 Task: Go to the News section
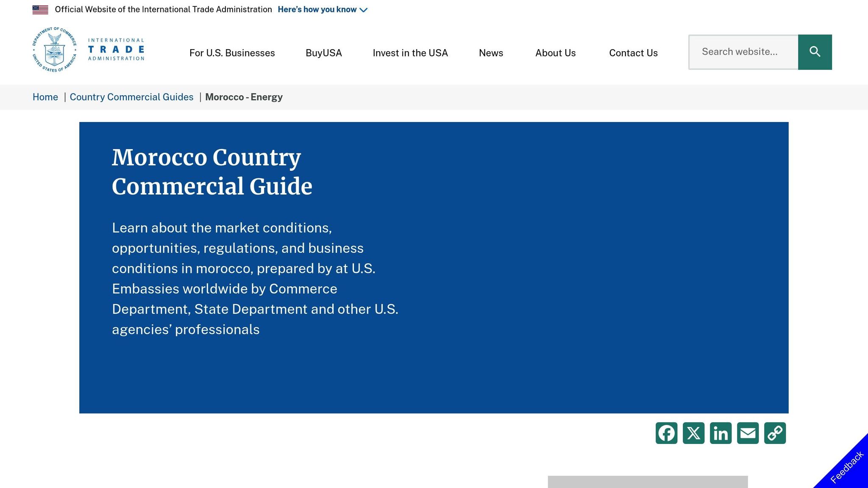tap(491, 53)
